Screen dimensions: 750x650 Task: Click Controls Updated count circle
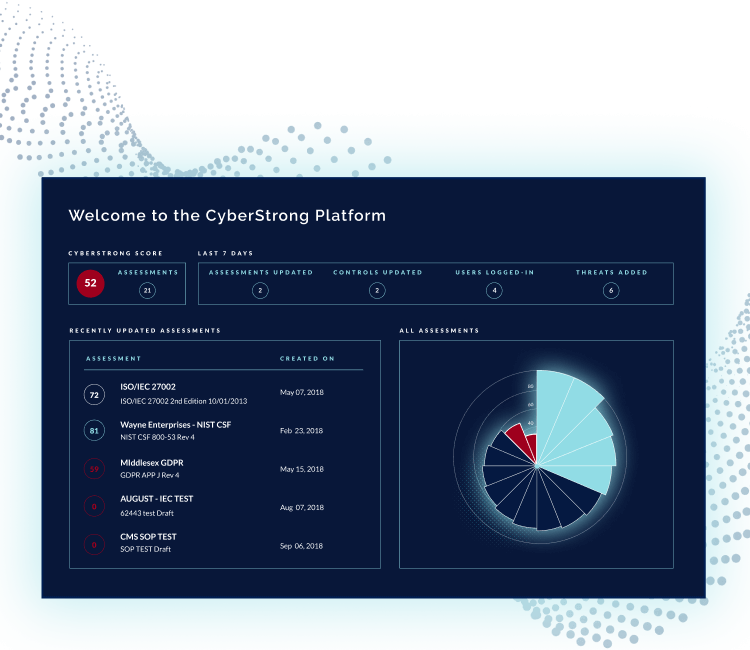point(377,290)
